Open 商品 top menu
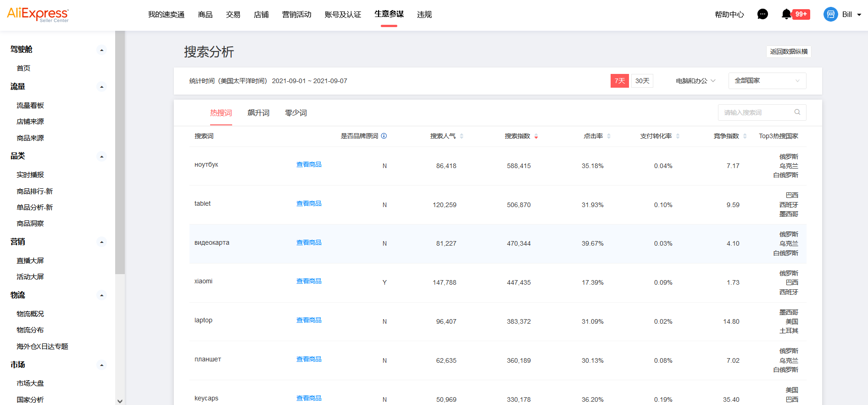The image size is (868, 405). (205, 15)
